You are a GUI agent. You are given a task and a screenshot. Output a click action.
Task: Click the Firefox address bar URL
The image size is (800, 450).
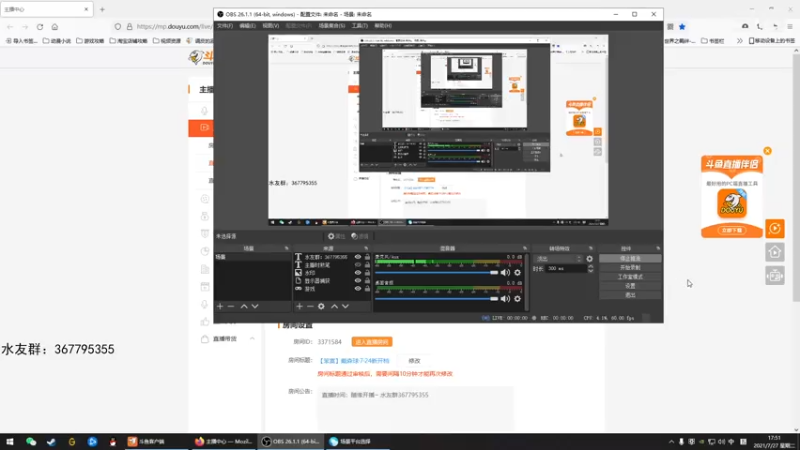[174, 27]
